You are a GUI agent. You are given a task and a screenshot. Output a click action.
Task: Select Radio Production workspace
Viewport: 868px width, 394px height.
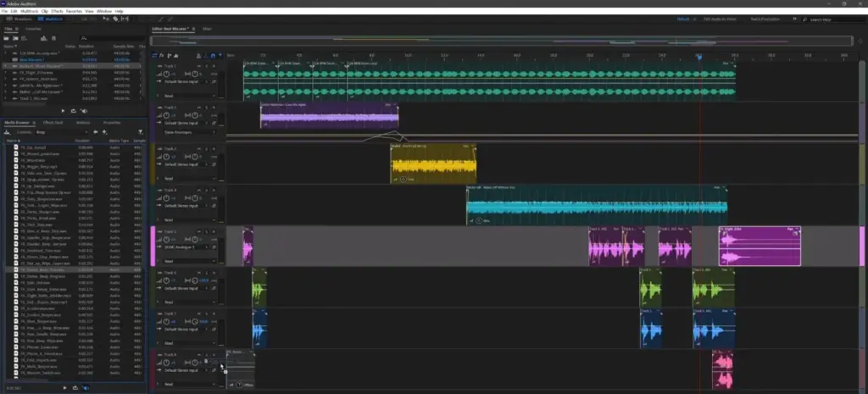click(x=765, y=19)
